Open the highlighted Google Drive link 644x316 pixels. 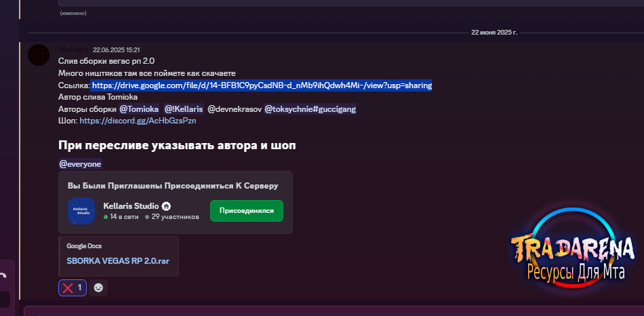click(262, 85)
